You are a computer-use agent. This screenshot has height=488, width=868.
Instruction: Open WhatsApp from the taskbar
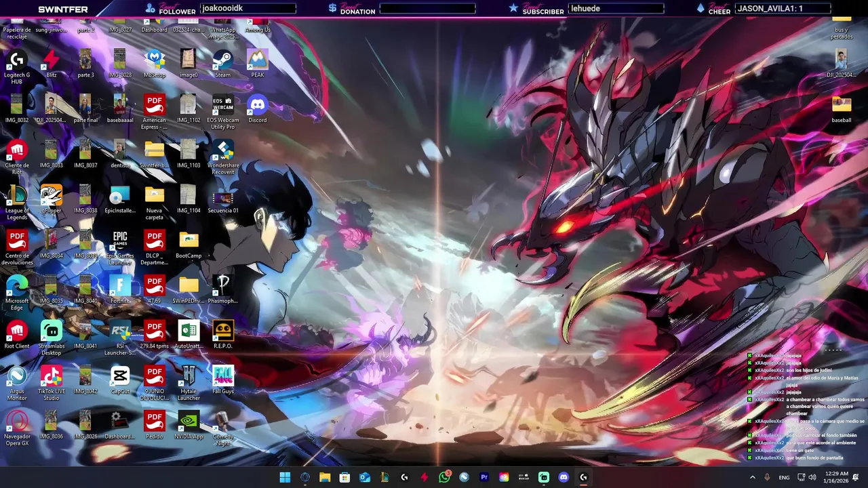tap(444, 477)
